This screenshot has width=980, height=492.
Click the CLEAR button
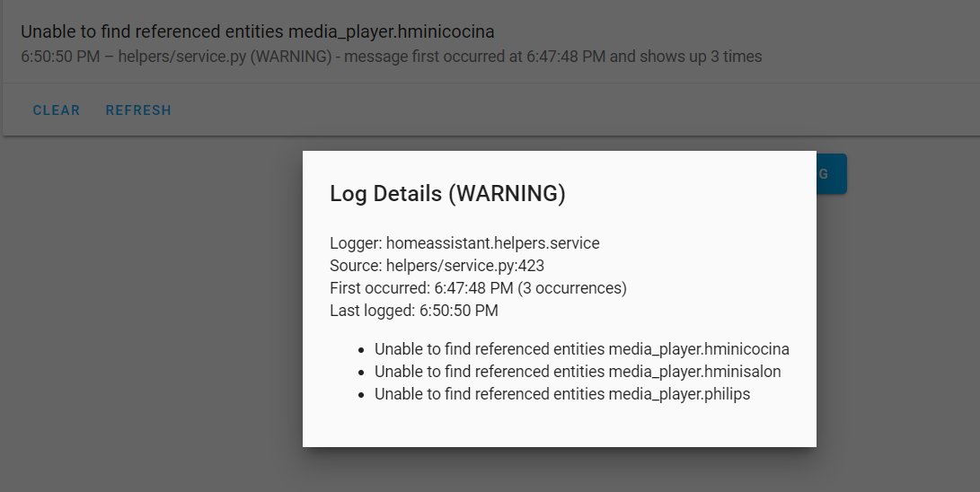[x=57, y=110]
